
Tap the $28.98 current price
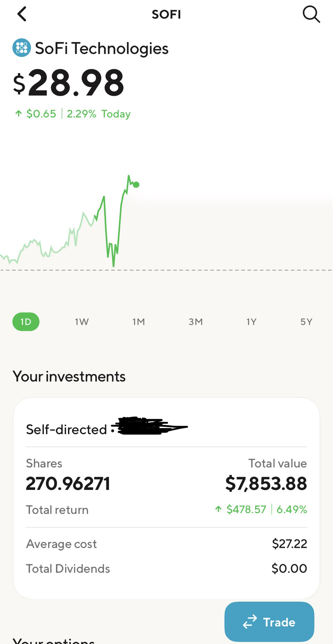(x=68, y=83)
